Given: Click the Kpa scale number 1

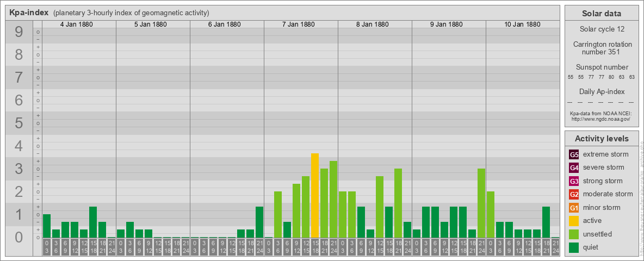Looking at the screenshot, I should click(x=19, y=214).
